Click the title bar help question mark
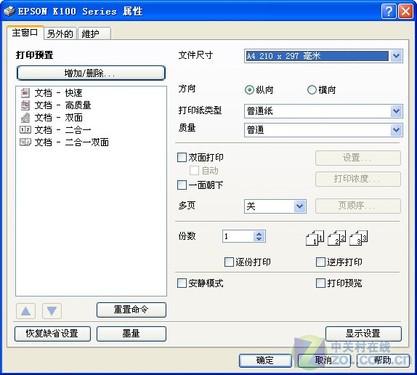The height and width of the screenshot is (375, 417). click(389, 11)
